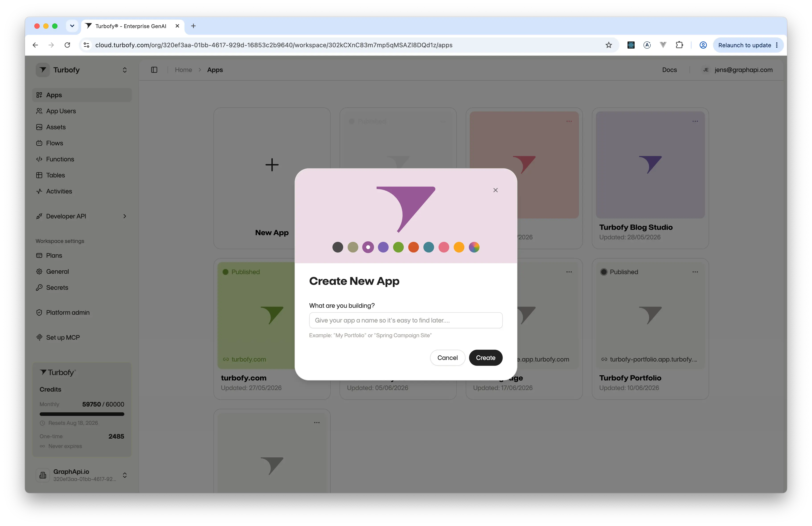Close the Create New App dialog
812x526 pixels.
(x=495, y=190)
